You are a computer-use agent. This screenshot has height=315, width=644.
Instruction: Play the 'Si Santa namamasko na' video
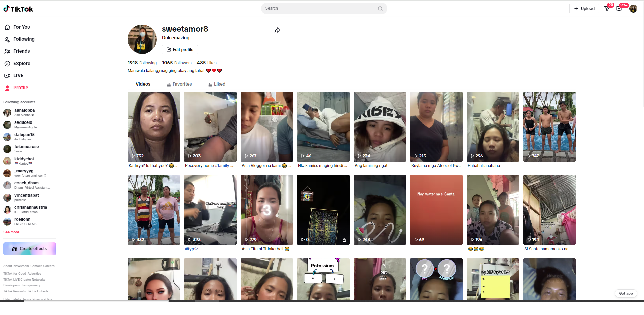click(549, 210)
